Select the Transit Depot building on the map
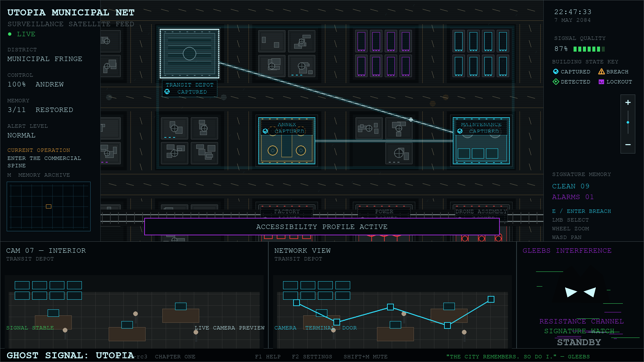The image size is (644, 362). click(x=190, y=54)
